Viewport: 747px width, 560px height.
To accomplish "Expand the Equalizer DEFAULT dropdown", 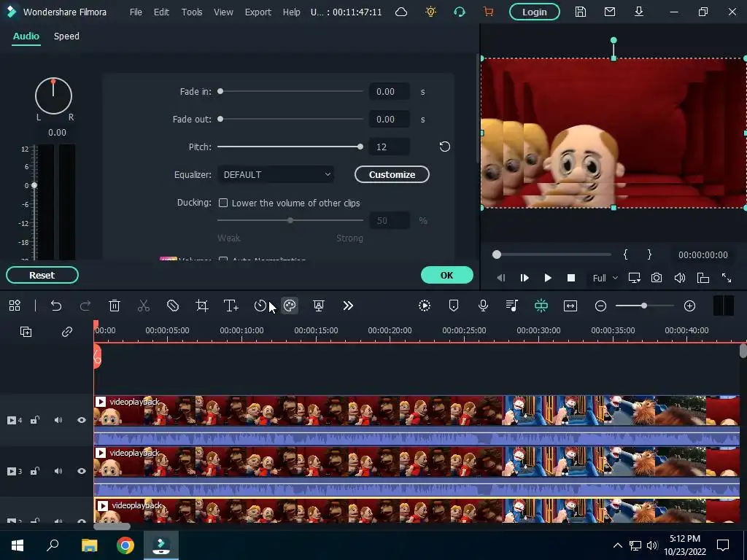I will [276, 174].
